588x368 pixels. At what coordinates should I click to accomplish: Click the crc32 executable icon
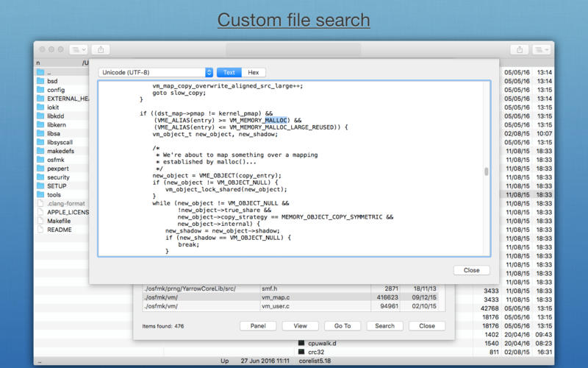coord(301,352)
